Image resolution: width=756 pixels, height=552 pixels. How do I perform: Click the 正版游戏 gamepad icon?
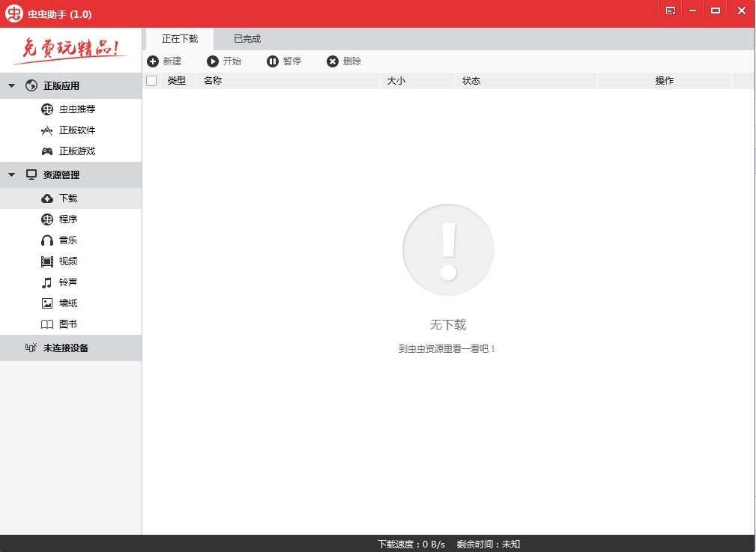(46, 151)
